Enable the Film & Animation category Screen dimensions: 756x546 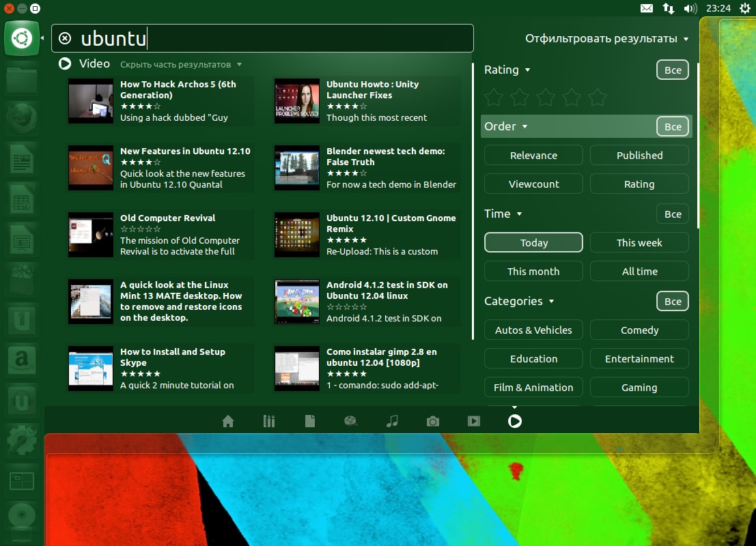coord(534,388)
